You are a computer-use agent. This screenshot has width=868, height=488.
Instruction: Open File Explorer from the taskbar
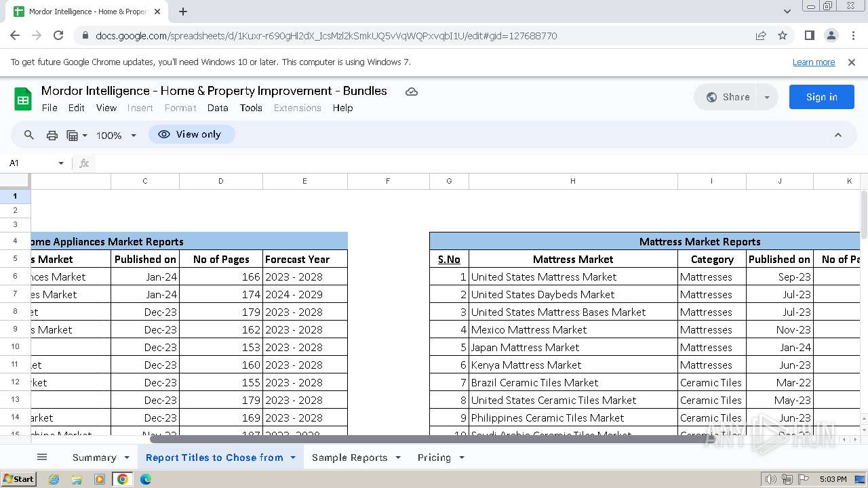[x=77, y=479]
